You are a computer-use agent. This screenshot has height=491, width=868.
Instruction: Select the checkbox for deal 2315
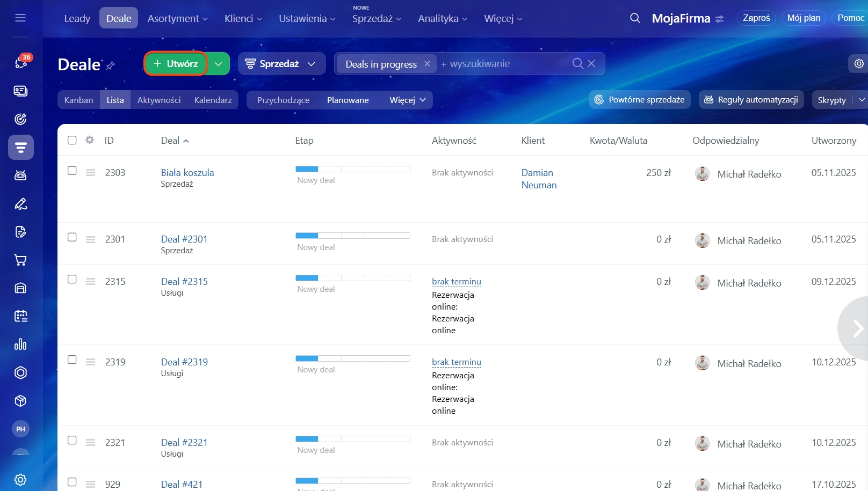pyautogui.click(x=72, y=280)
